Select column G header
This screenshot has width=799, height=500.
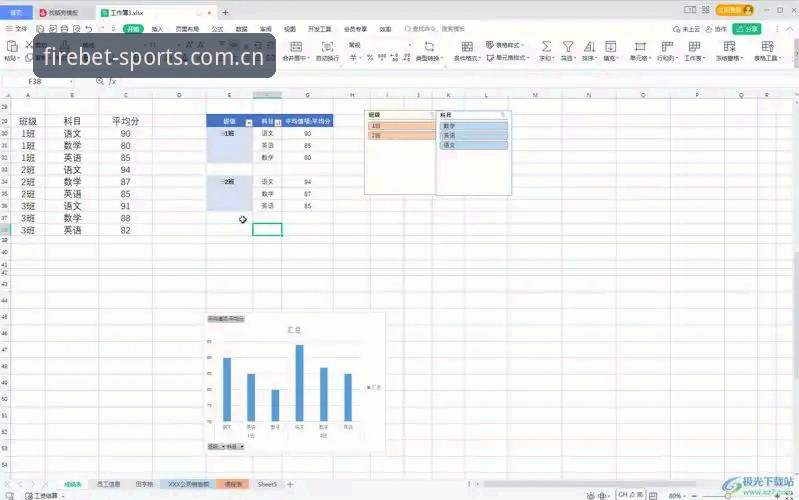click(307, 95)
